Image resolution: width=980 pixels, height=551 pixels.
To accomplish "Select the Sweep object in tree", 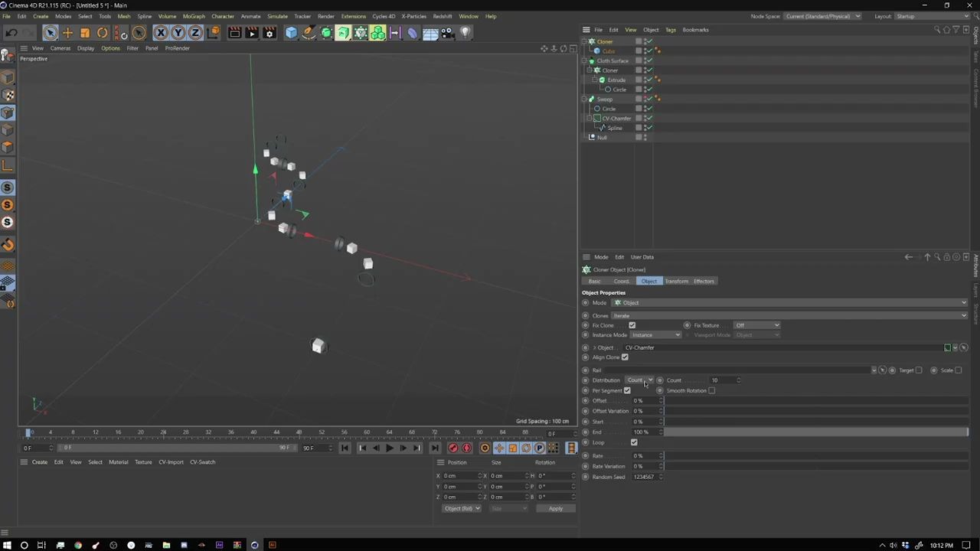I will [x=605, y=99].
